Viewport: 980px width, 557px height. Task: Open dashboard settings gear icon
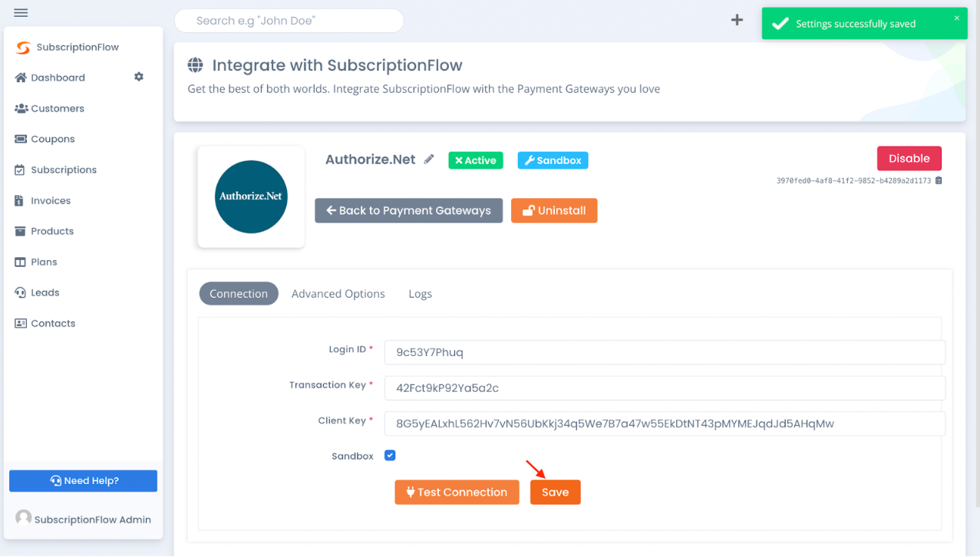point(139,77)
